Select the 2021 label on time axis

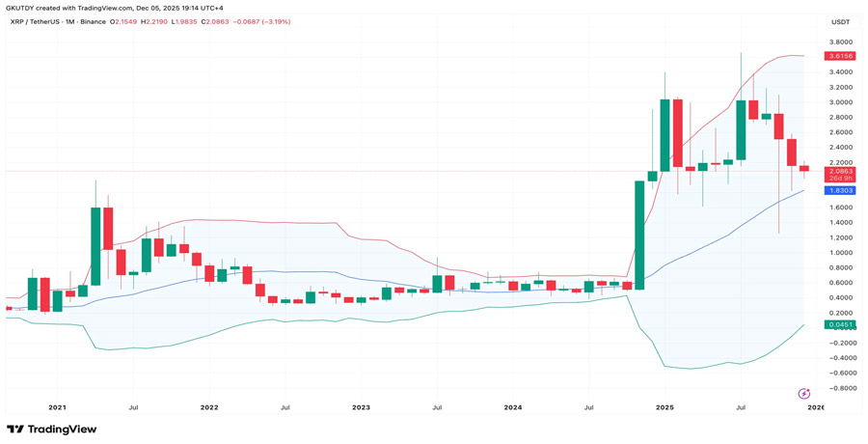click(x=58, y=407)
